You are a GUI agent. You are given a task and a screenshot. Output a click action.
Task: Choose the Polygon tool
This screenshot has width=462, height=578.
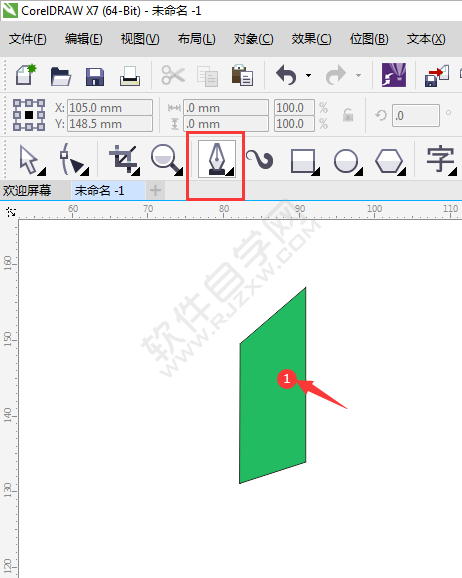[390, 161]
